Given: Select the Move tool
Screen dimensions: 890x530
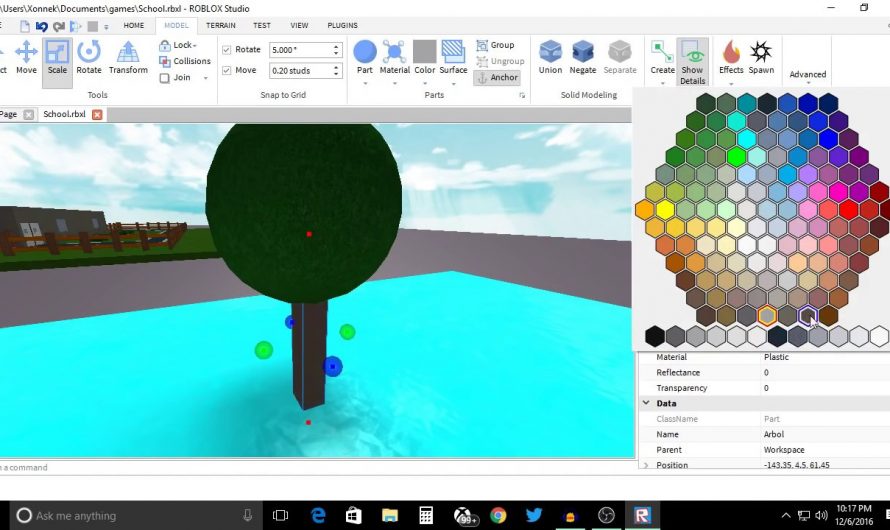Looking at the screenshot, I should [x=26, y=58].
